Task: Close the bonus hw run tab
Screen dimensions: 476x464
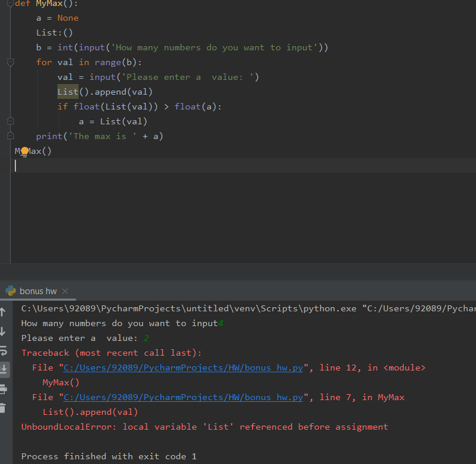Action: click(x=64, y=291)
